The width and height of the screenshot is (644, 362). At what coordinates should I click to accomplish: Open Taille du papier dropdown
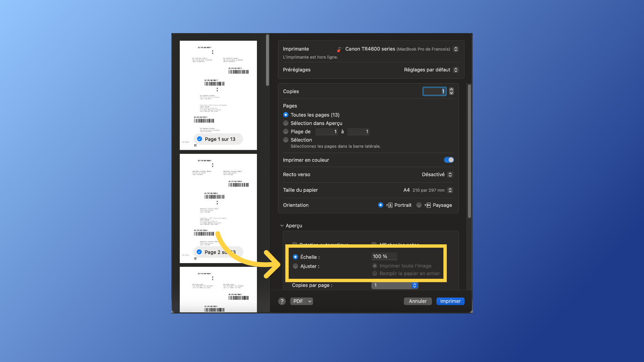pos(450,190)
